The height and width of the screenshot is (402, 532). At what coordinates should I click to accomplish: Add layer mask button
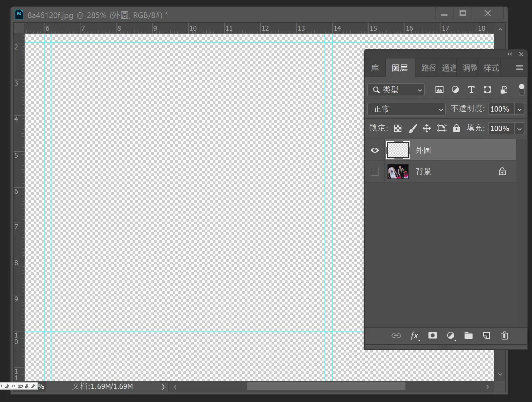[432, 335]
